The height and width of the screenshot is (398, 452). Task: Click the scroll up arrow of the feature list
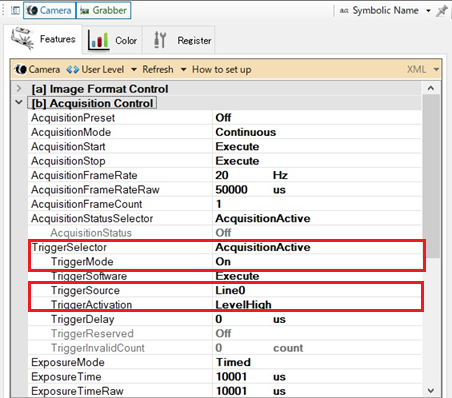point(431,88)
